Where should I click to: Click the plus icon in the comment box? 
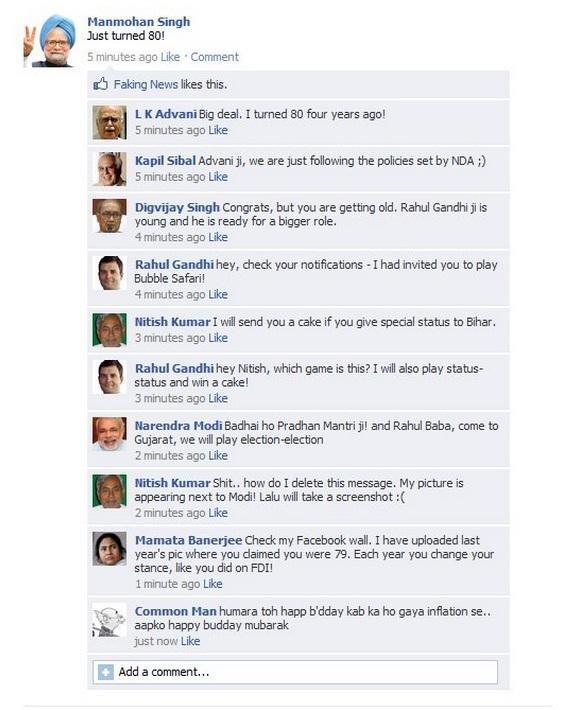click(105, 672)
